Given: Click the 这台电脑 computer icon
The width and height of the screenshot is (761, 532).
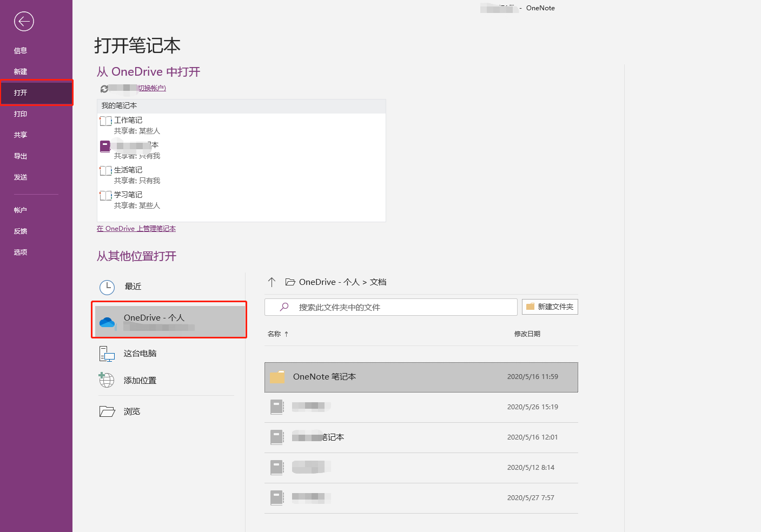Looking at the screenshot, I should (107, 354).
